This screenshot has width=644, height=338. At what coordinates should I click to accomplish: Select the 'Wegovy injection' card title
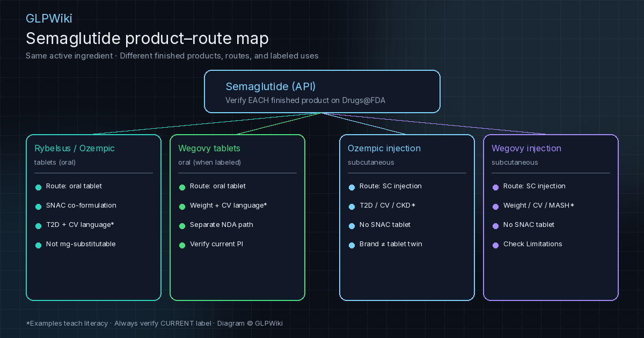[x=526, y=149]
